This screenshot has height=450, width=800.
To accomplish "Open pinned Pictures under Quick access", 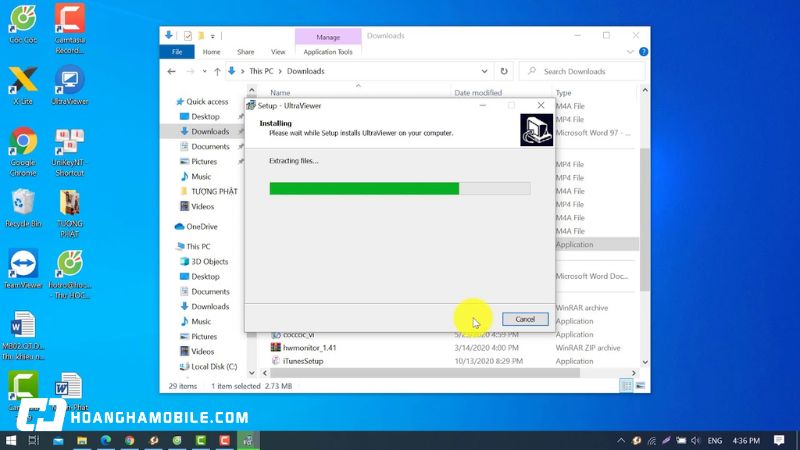I will (x=204, y=161).
